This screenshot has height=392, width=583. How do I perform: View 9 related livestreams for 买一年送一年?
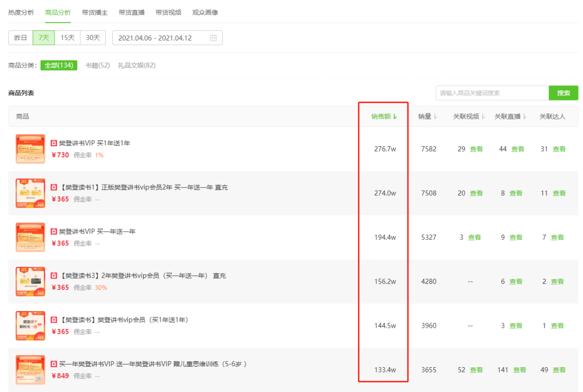[516, 237]
